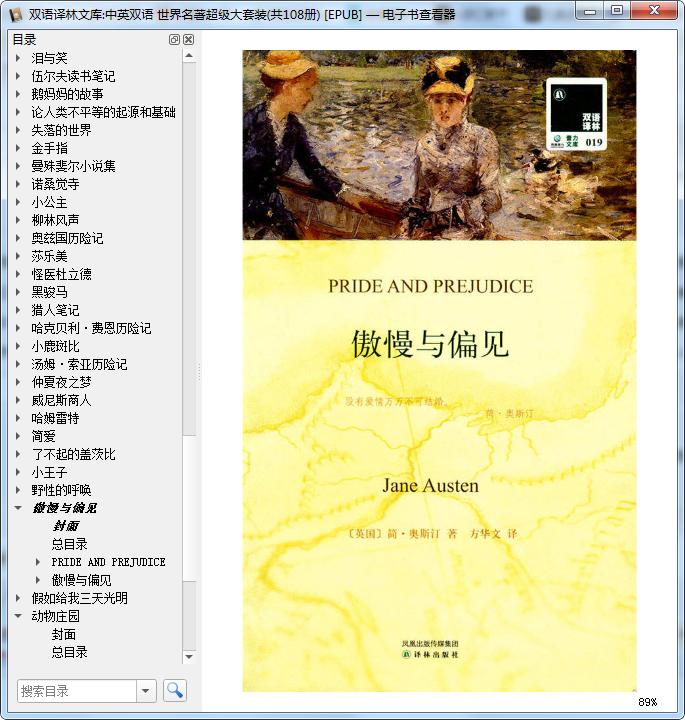Select 猎人笔记 entry

pyautogui.click(x=55, y=310)
